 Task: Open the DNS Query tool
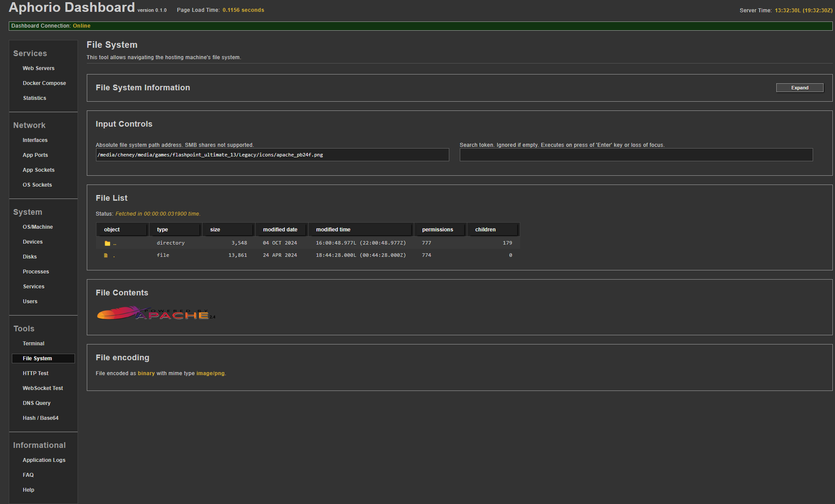(36, 403)
